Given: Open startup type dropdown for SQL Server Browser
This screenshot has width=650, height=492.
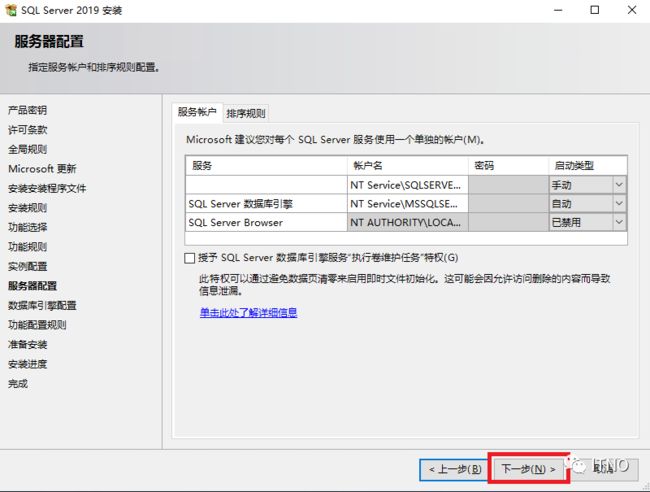Looking at the screenshot, I should (x=619, y=222).
